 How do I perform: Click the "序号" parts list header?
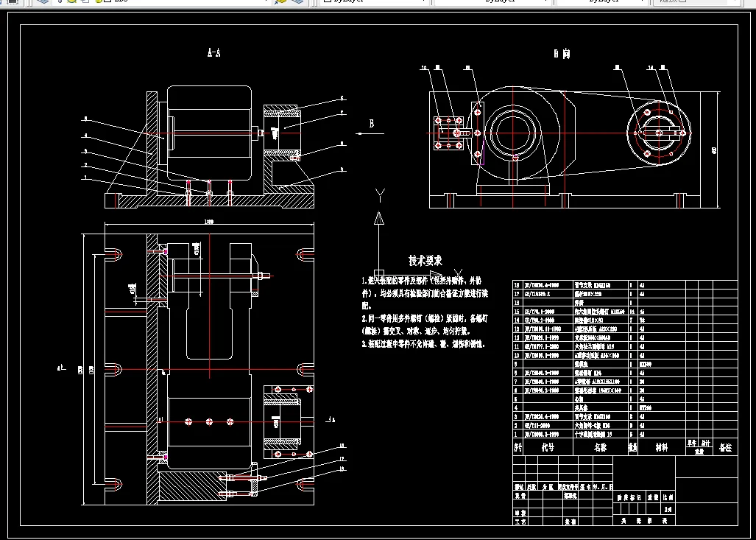[x=517, y=447]
